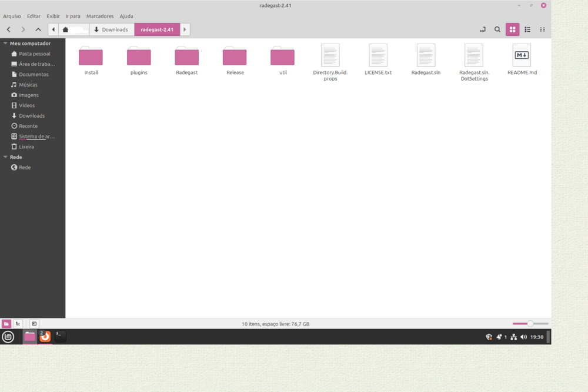Open the Exibir menu
This screenshot has width=588, height=392.
[53, 16]
